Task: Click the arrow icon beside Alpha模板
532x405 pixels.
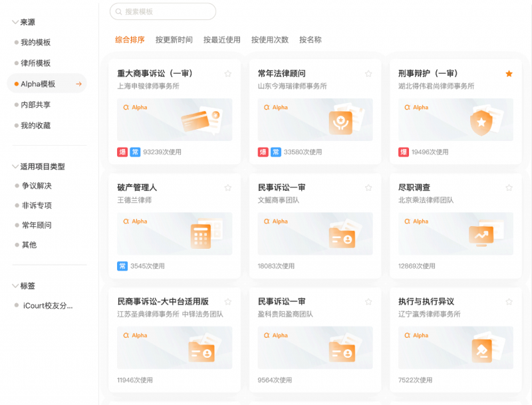Action: 78,84
